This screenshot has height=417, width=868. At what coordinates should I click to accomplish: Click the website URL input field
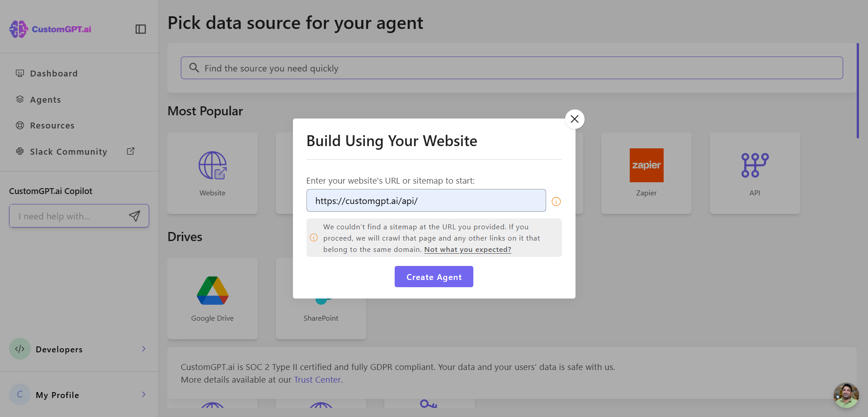[x=426, y=200]
